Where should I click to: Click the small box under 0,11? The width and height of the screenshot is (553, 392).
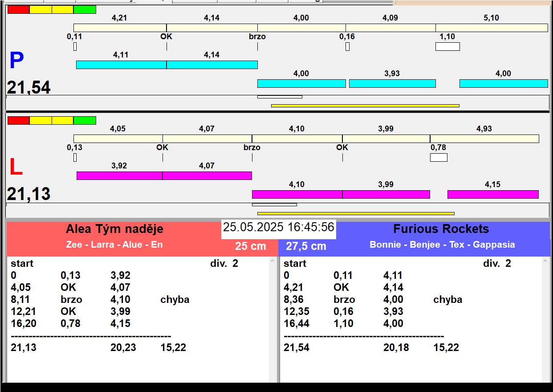coord(75,46)
